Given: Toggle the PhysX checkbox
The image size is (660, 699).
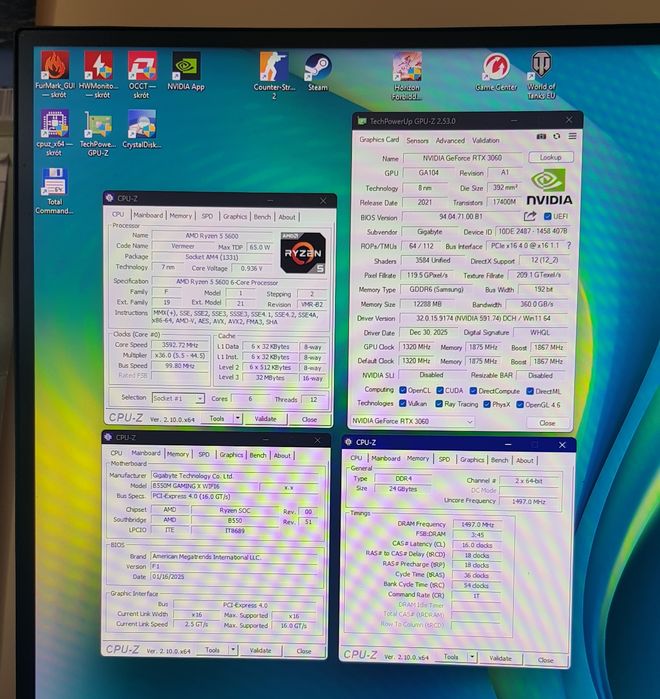Looking at the screenshot, I should point(487,404).
